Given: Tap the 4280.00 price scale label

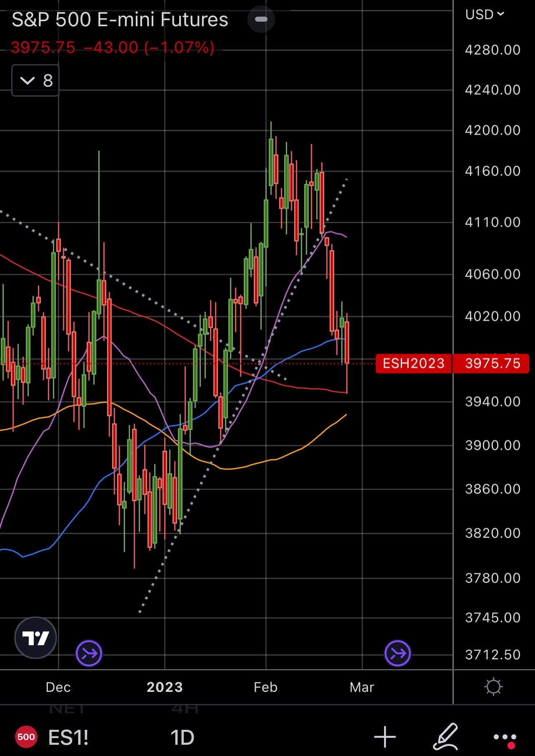Looking at the screenshot, I should [x=492, y=50].
